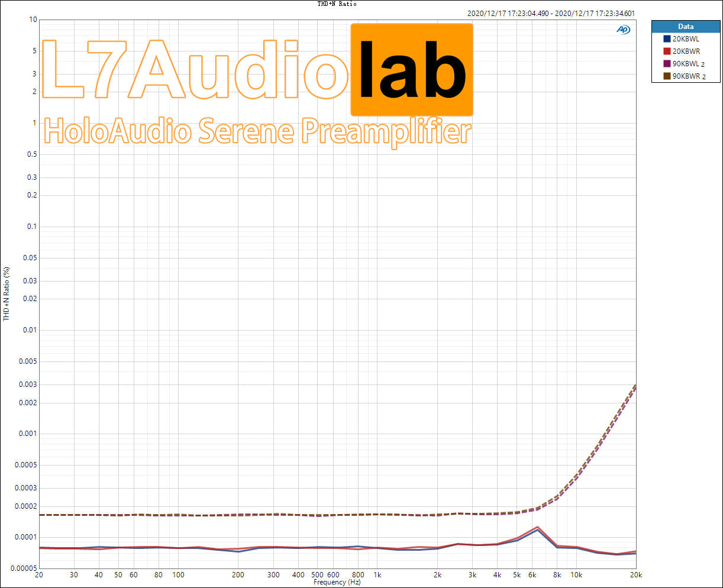Click the "THD+N Ratio (%)" y-axis label
The width and height of the screenshot is (723, 588).
7,293
